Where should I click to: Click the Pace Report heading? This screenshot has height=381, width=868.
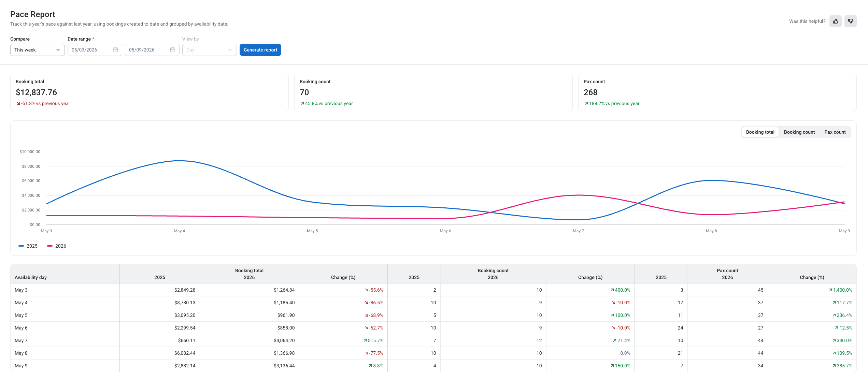click(33, 14)
